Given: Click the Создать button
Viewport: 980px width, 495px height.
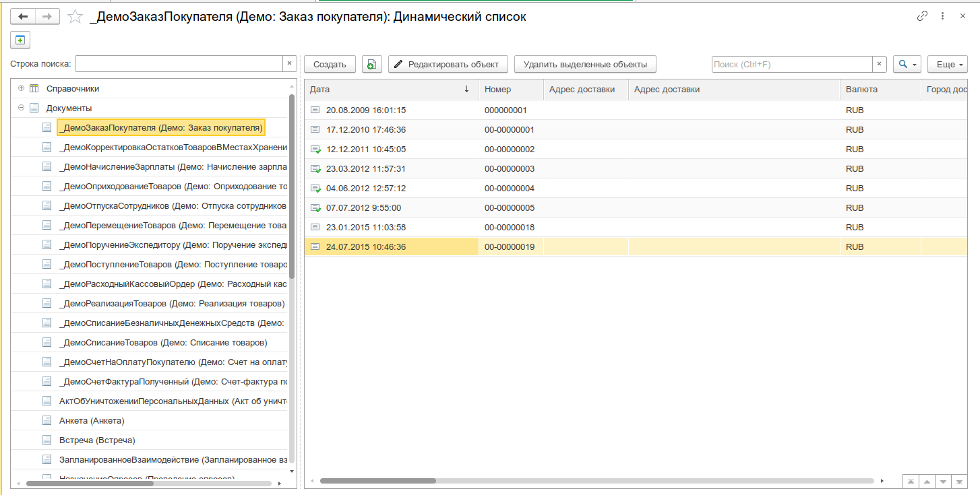Looking at the screenshot, I should click(330, 64).
